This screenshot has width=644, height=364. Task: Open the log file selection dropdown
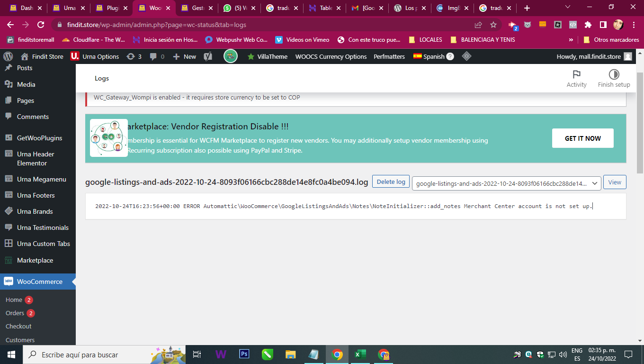coord(507,183)
